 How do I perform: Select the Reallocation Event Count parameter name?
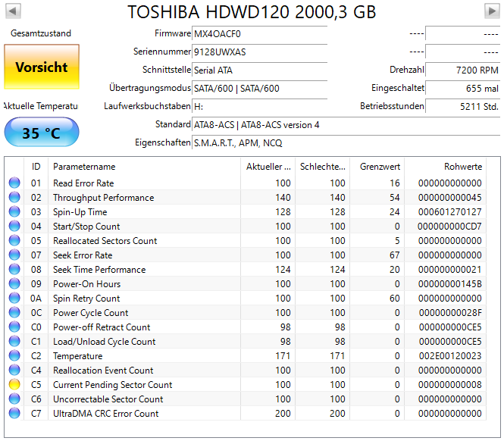[103, 371]
